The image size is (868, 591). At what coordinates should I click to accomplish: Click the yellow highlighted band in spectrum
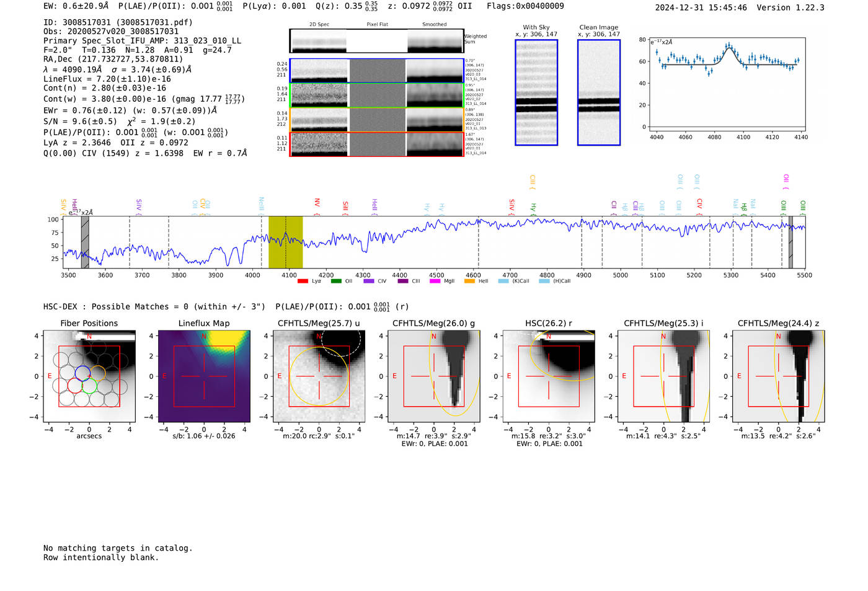[x=285, y=242]
